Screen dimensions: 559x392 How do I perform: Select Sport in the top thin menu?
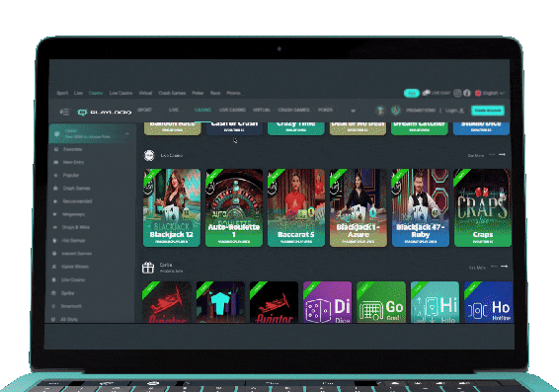62,93
